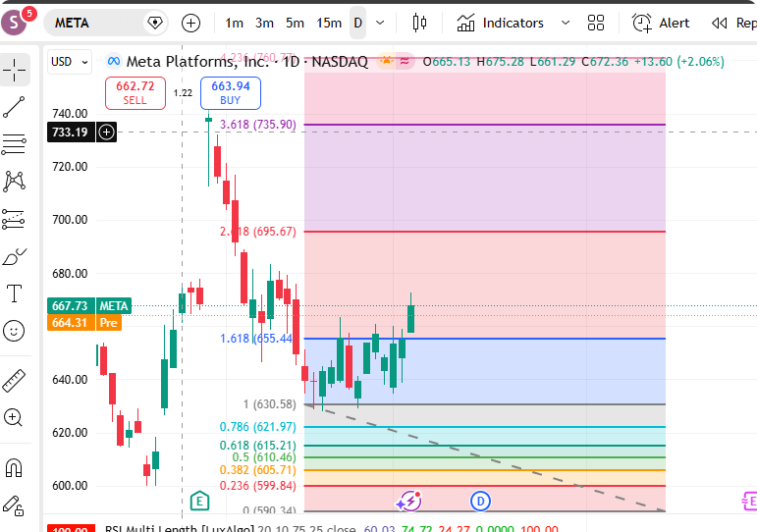The height and width of the screenshot is (532, 757).
Task: Switch to the 1m timeframe
Action: [234, 23]
